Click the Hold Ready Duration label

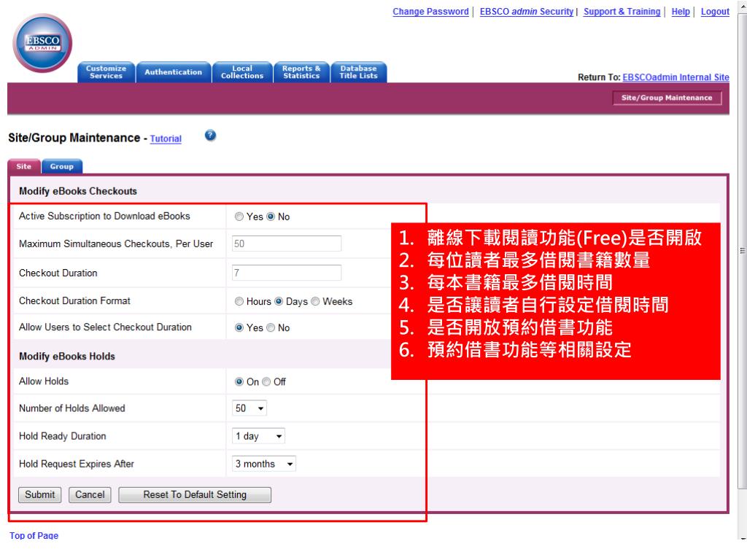pos(63,436)
